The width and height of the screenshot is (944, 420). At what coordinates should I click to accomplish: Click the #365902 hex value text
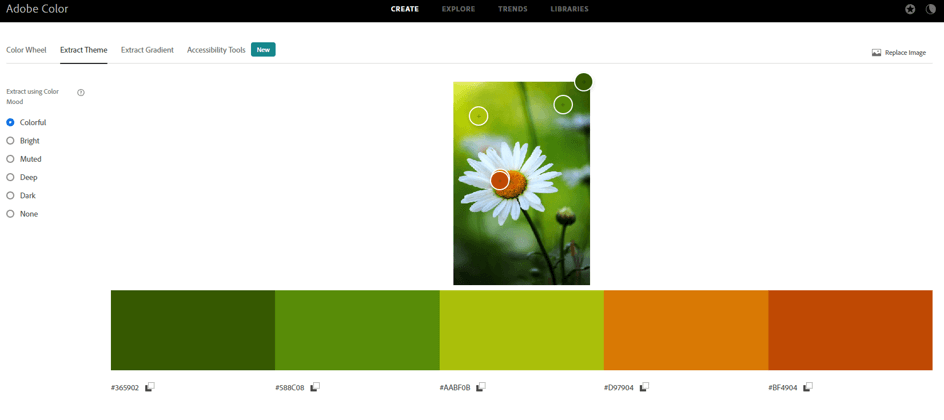[125, 388]
